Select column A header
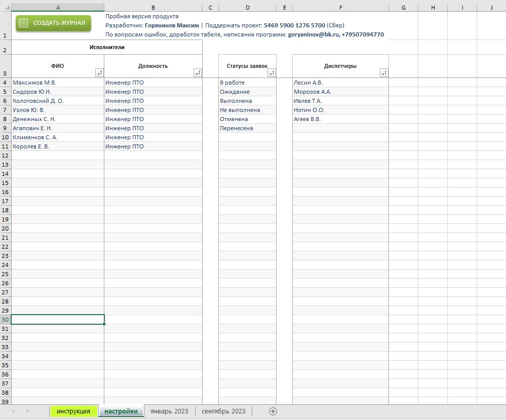The image size is (506, 420). point(58,8)
